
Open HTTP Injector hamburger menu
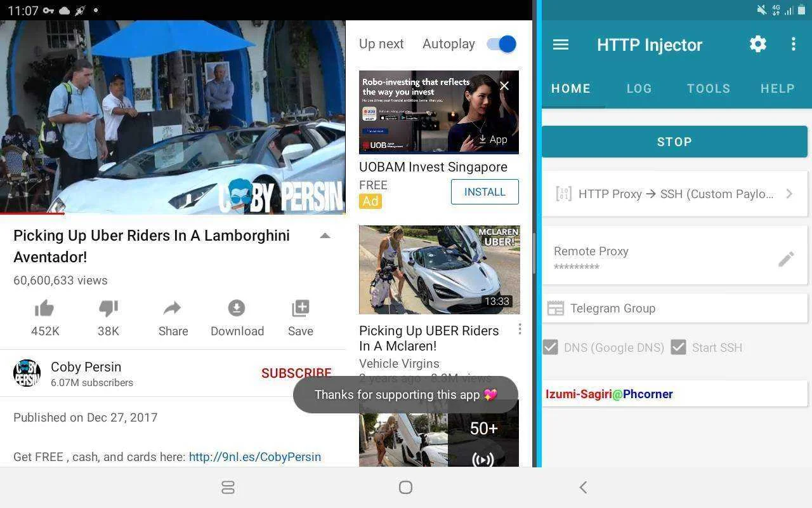click(x=561, y=44)
